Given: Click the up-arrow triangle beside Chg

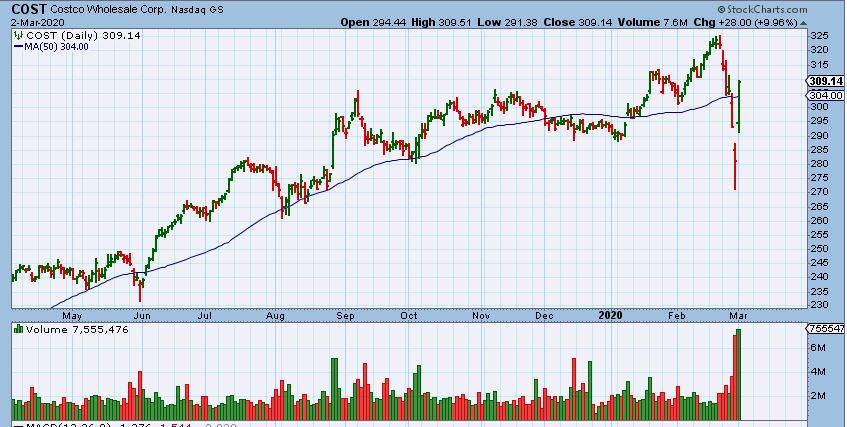Looking at the screenshot, I should (803, 23).
